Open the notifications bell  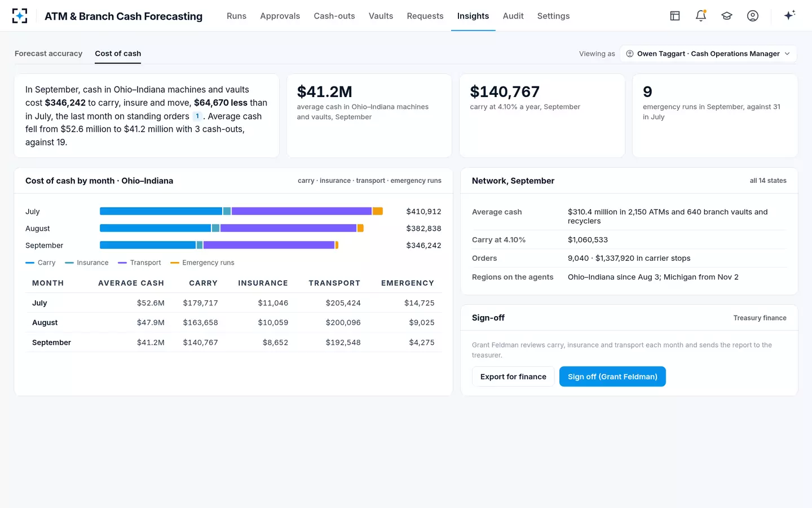click(x=701, y=16)
